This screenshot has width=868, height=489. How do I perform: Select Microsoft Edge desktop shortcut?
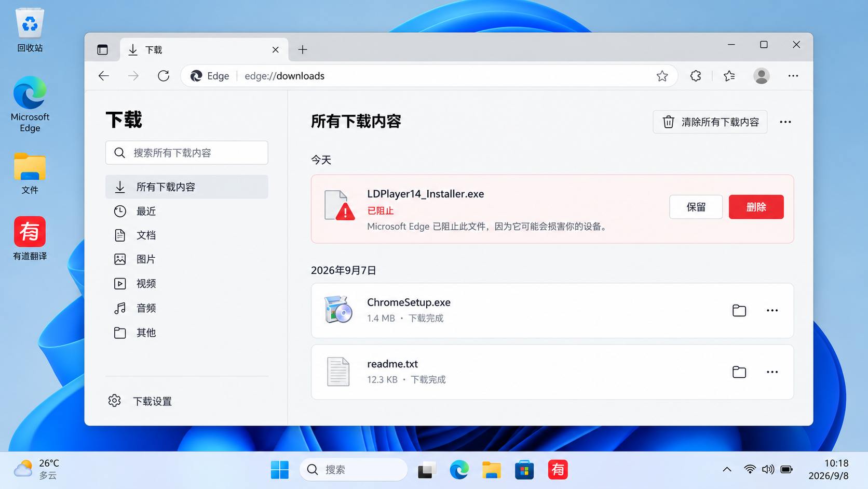(30, 104)
